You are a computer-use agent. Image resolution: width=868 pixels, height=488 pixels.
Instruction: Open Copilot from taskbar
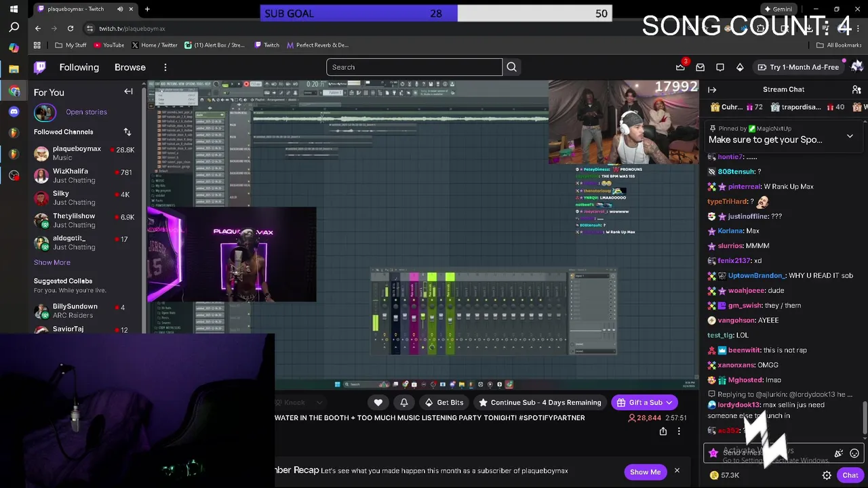tap(14, 48)
